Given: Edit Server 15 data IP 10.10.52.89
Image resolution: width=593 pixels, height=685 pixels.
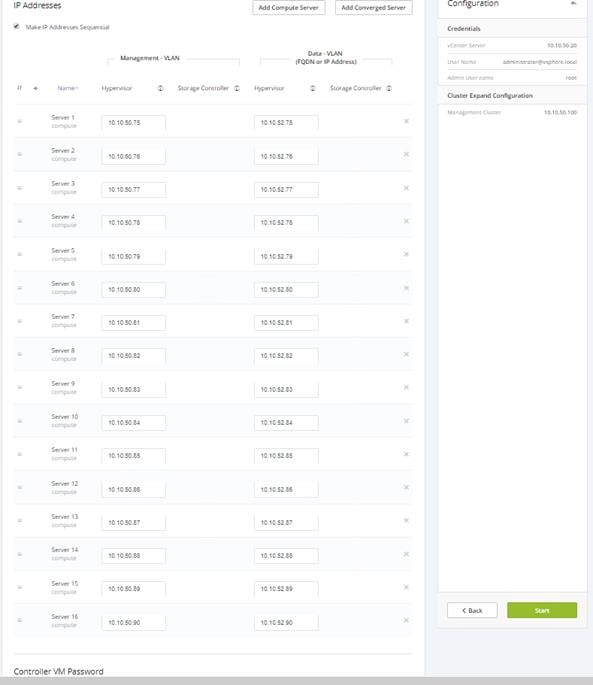Looking at the screenshot, I should (286, 589).
